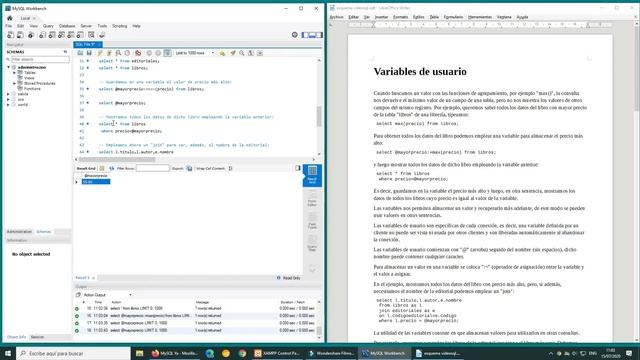This screenshot has height=360, width=640.
Task: Select the Result Grid view button
Action: click(x=312, y=175)
